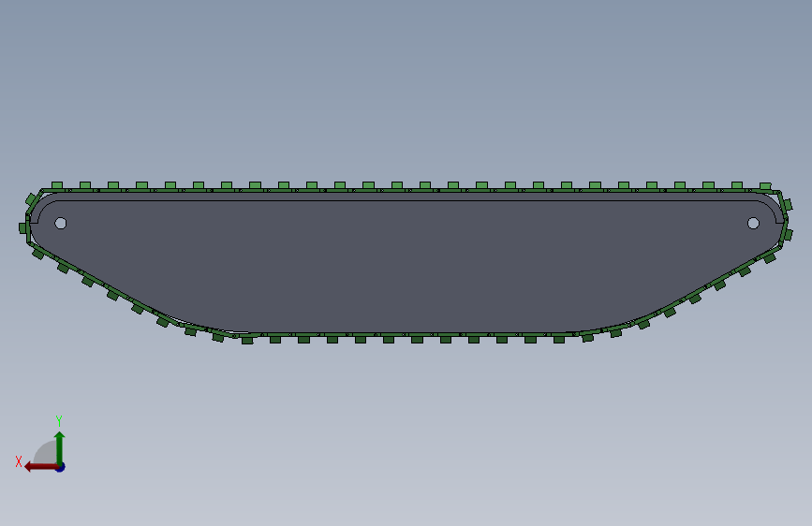
Task: Click the blue Z axis dot on triad
Action: tap(61, 467)
